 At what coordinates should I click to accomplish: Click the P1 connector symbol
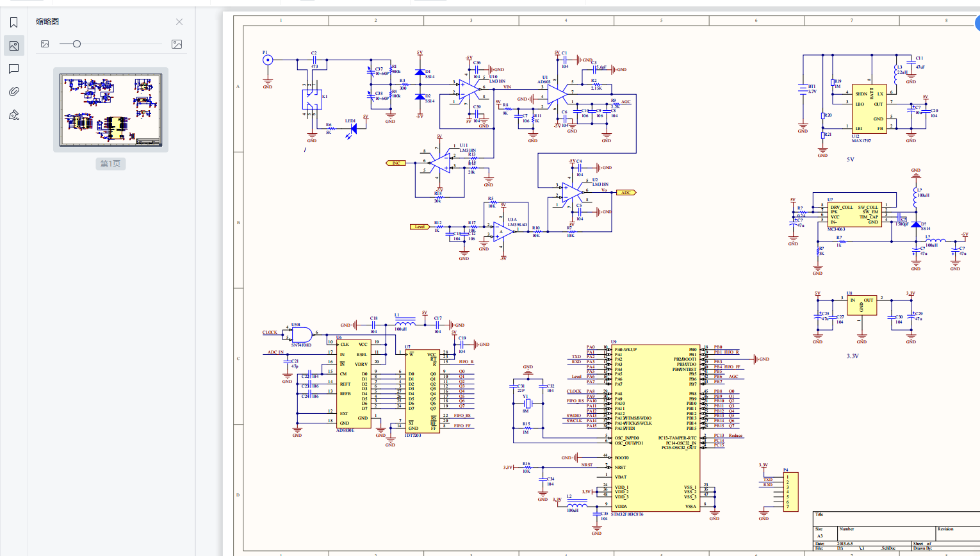[268, 60]
